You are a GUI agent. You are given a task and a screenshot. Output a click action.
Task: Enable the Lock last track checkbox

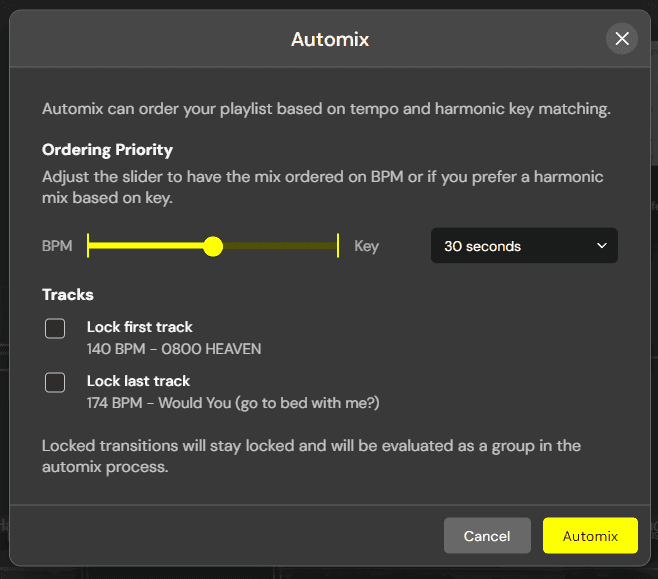[55, 382]
